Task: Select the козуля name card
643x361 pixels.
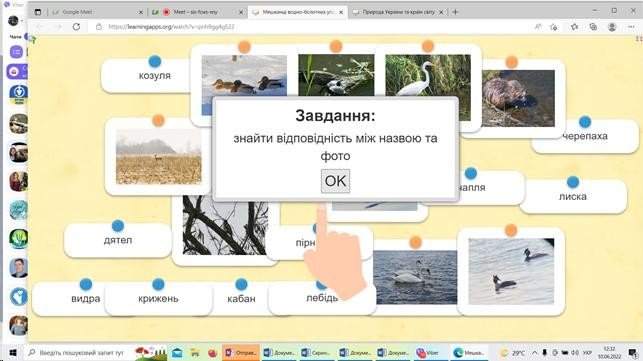Action: tap(154, 76)
